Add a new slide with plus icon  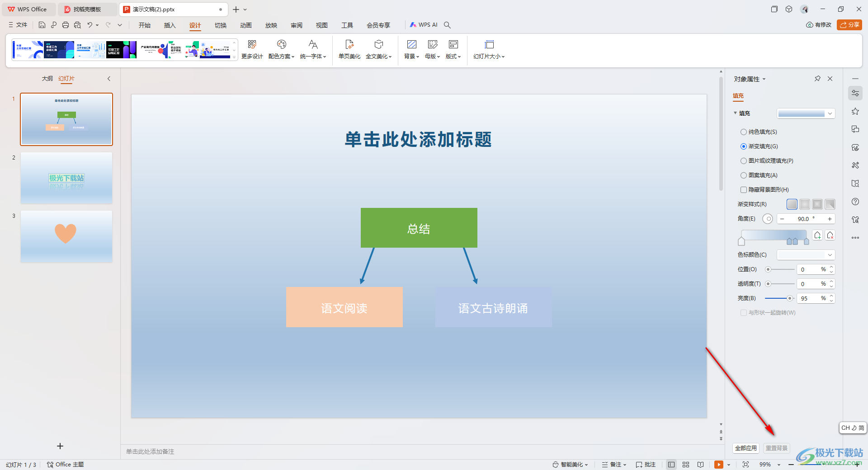point(60,446)
